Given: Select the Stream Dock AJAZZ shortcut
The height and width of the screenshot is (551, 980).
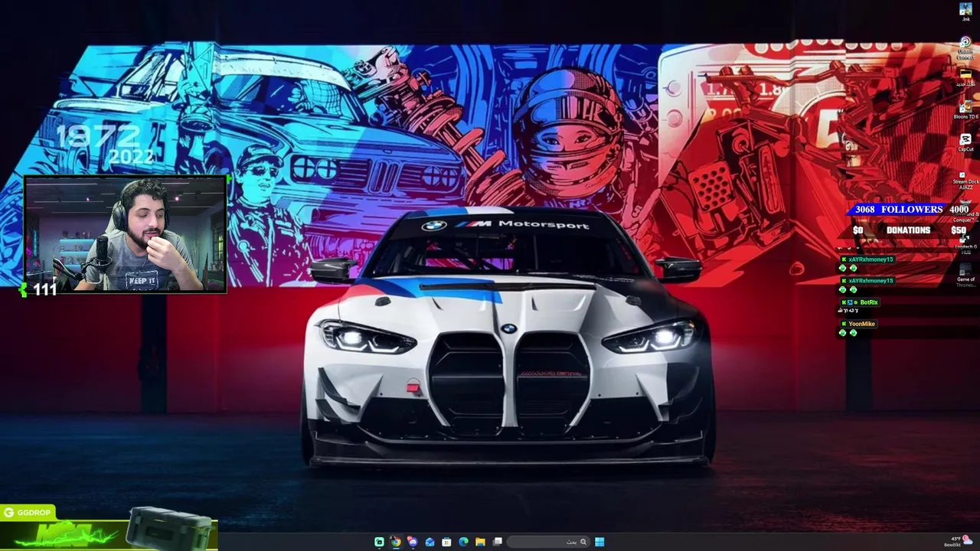Looking at the screenshot, I should pyautogui.click(x=965, y=180).
